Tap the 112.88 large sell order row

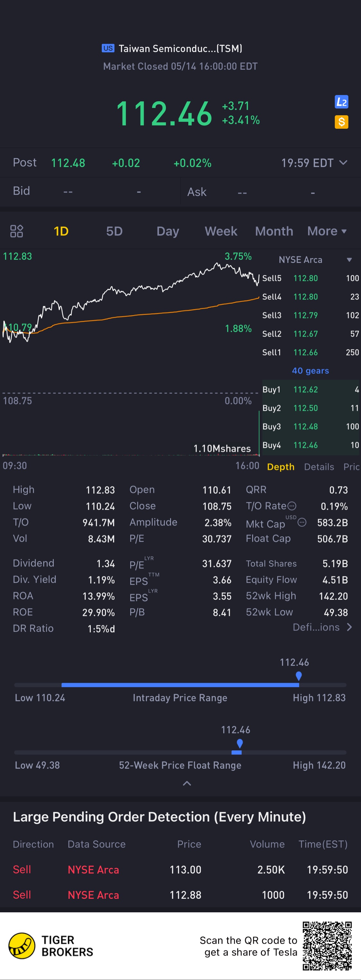[x=180, y=895]
